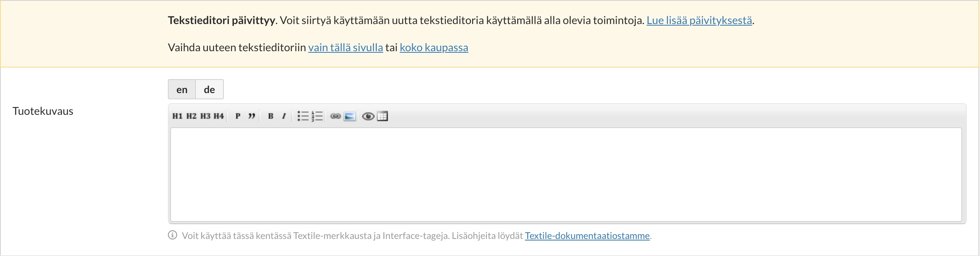The width and height of the screenshot is (980, 256).
Task: Toggle bold formatting
Action: pos(271,116)
